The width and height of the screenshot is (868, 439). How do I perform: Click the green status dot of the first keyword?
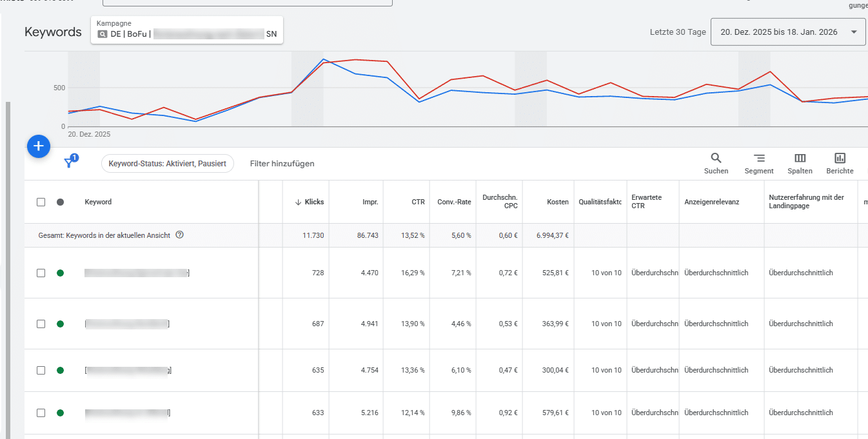[x=59, y=272]
